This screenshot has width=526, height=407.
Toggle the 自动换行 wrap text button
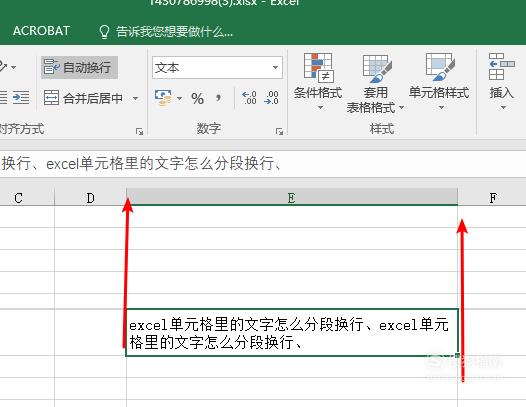click(x=80, y=67)
